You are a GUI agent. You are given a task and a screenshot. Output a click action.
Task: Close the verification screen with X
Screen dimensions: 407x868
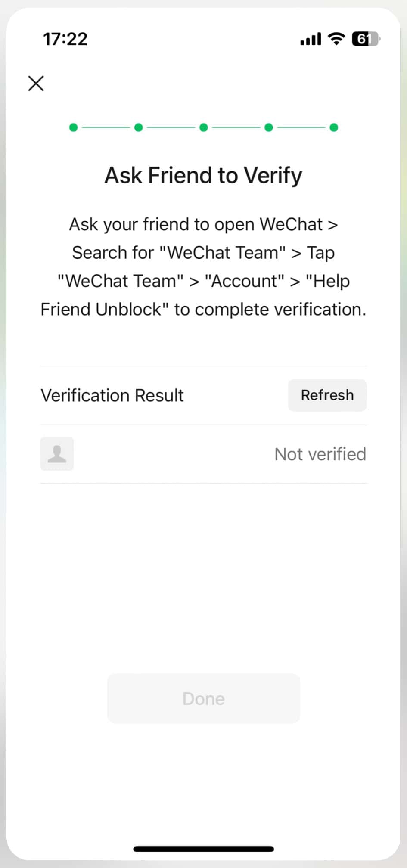(x=36, y=84)
